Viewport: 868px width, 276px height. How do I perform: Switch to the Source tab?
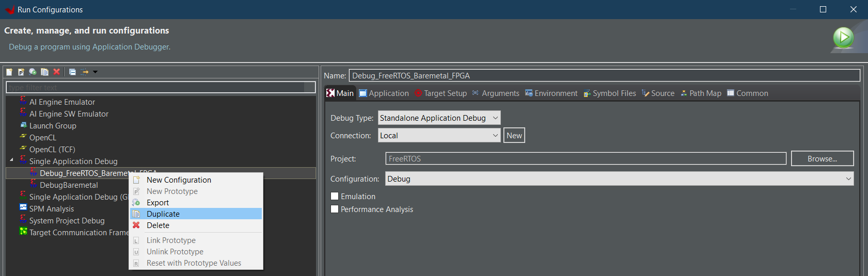coord(658,93)
